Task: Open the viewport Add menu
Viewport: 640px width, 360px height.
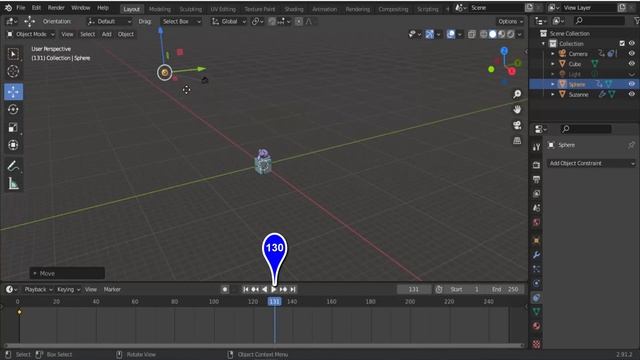Action: (x=107, y=34)
